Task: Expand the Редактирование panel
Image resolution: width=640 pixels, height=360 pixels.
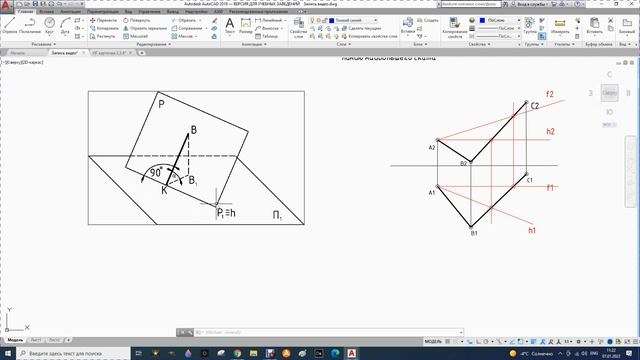Action: tap(153, 44)
